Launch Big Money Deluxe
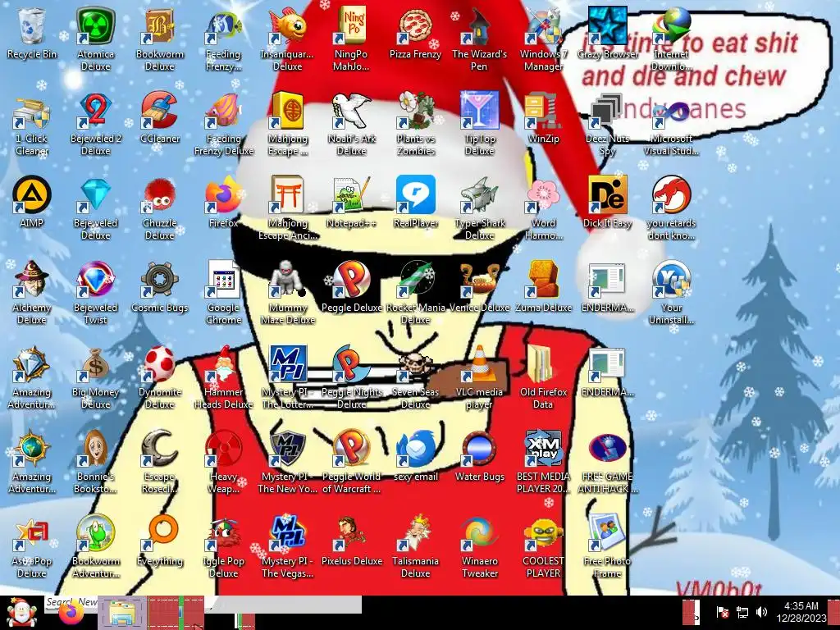Viewport: 840px width, 630px height. point(95,377)
